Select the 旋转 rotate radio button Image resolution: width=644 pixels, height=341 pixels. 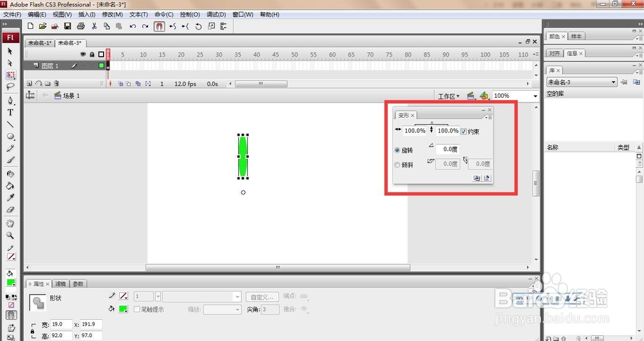pyautogui.click(x=397, y=150)
